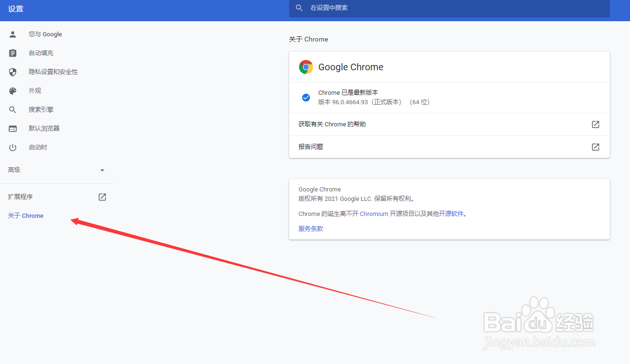630x364 pixels.
Task: Click the shield icon for 隐私设置和安全性
Action: 13,72
